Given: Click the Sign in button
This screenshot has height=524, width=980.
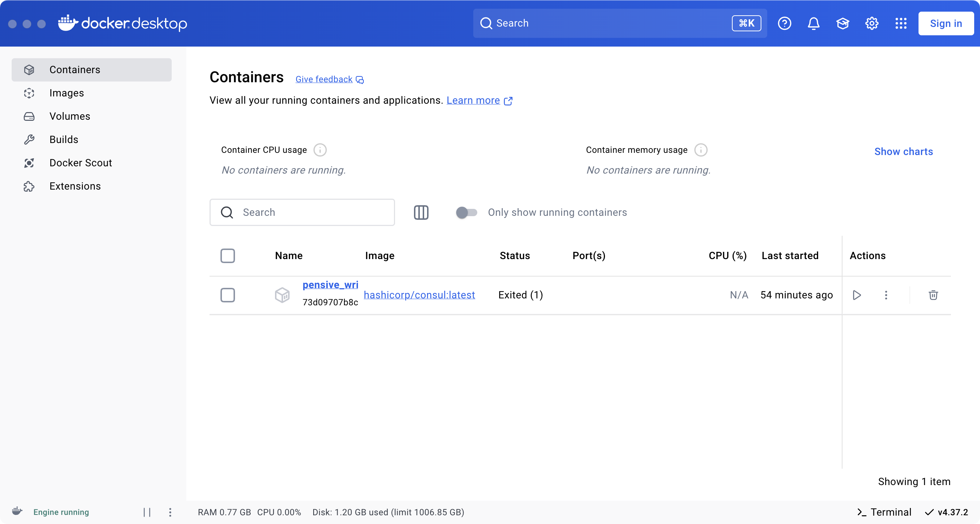Looking at the screenshot, I should pos(946,23).
